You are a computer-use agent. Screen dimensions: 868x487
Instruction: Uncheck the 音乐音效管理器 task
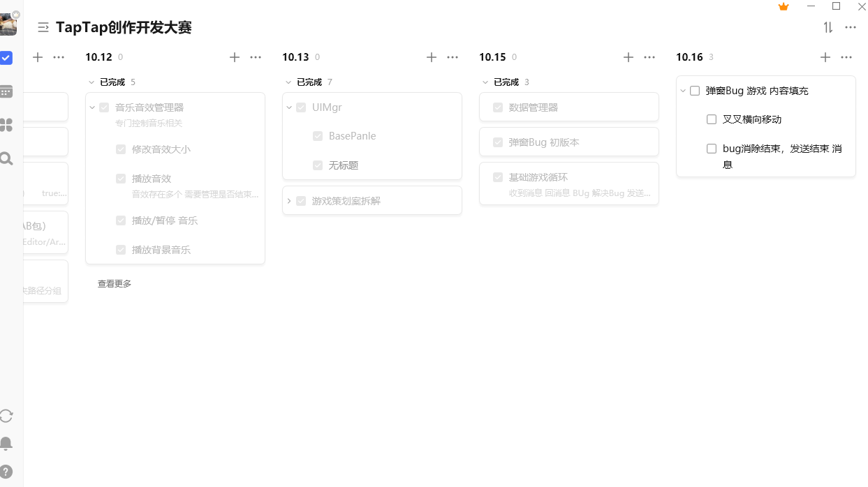104,107
